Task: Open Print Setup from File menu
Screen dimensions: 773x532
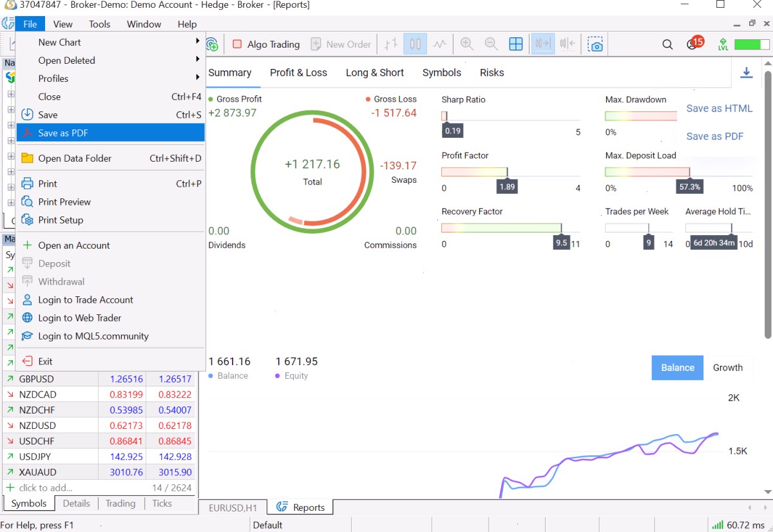Action: coord(110,220)
